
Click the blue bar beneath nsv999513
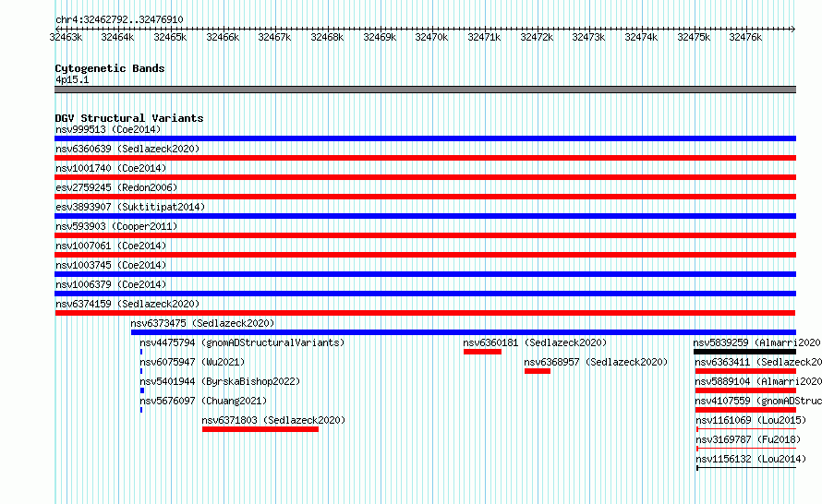[x=425, y=138]
